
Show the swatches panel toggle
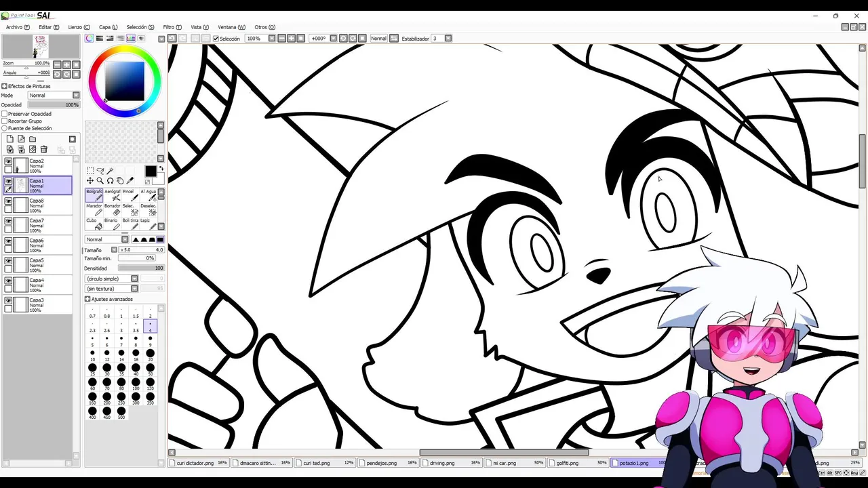(131, 39)
